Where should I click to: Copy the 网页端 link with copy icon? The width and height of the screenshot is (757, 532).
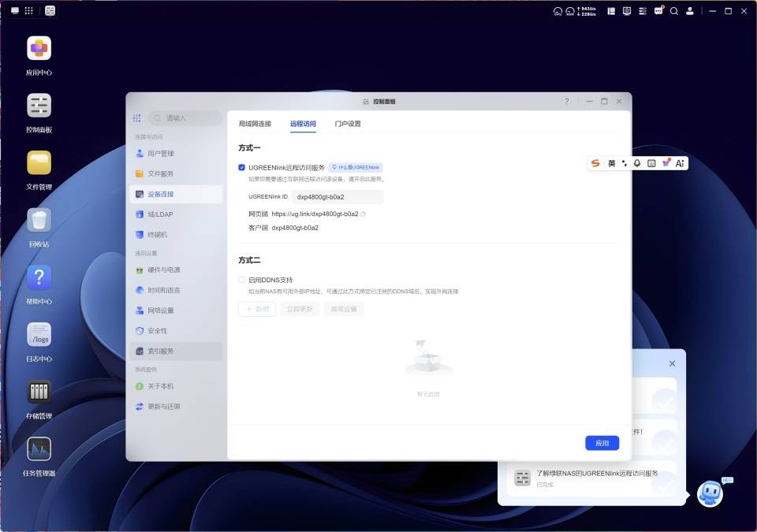364,214
